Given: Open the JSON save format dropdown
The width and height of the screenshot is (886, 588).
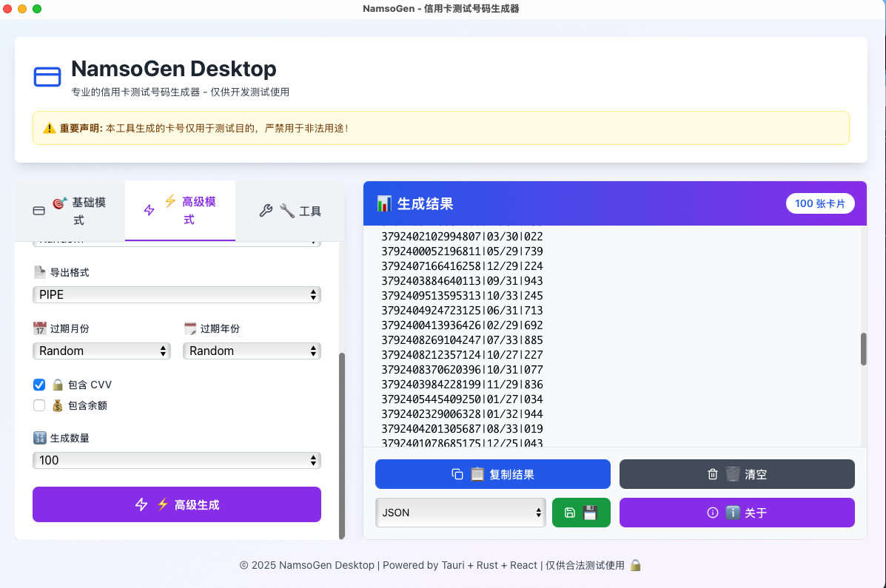Looking at the screenshot, I should click(460, 513).
